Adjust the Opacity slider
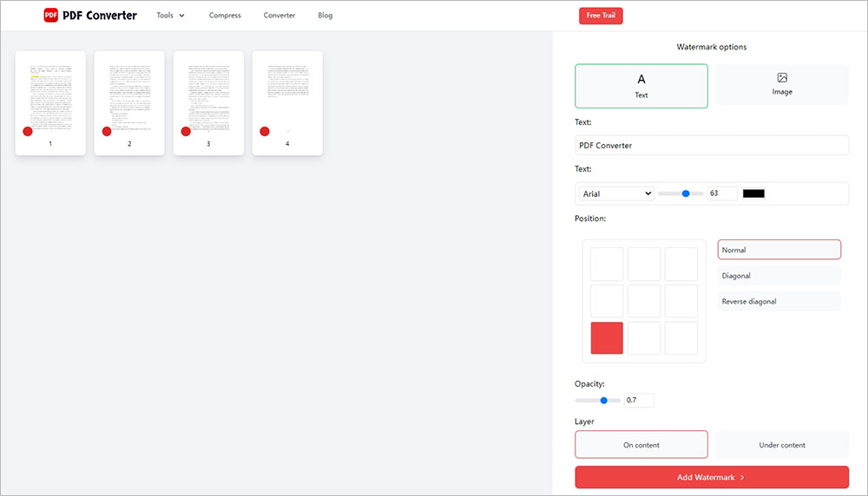The height and width of the screenshot is (496, 868). 597,401
